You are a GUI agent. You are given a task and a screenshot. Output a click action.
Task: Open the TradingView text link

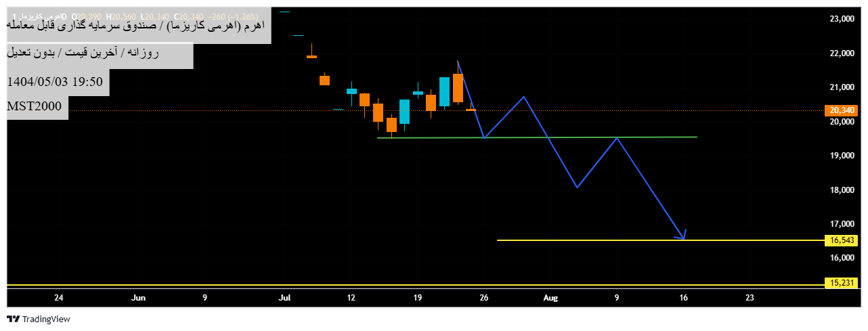pyautogui.click(x=46, y=319)
